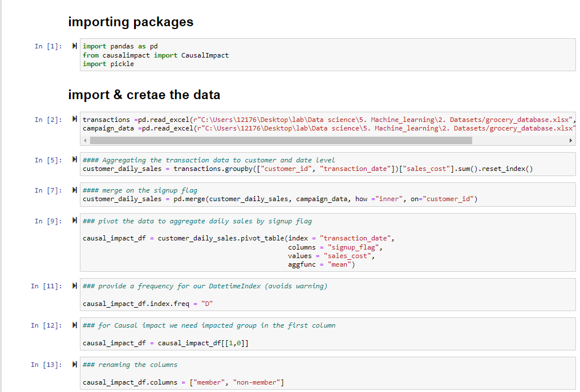The width and height of the screenshot is (580, 392).
Task: Run the import pandas cell In [1]
Action: [x=75, y=46]
